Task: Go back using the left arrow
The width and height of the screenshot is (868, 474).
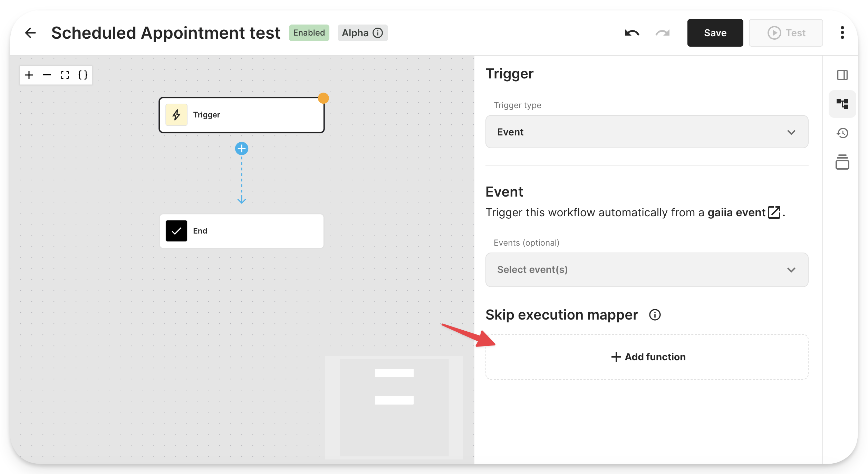Action: pos(30,33)
